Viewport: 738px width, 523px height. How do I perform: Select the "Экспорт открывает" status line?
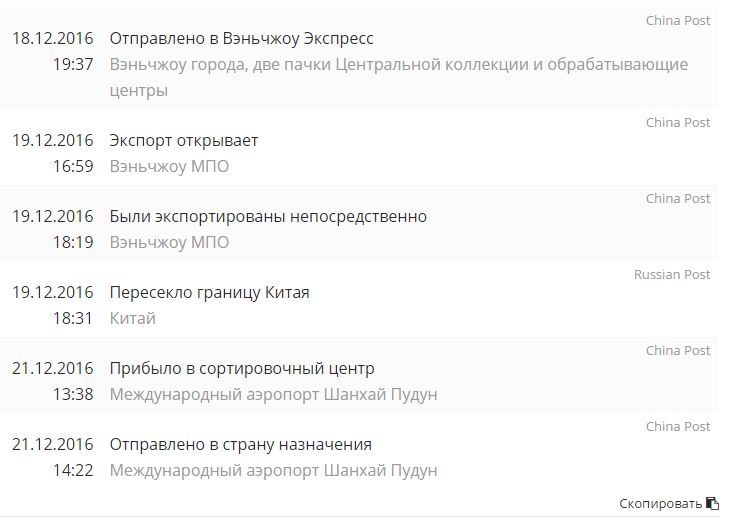tap(184, 140)
